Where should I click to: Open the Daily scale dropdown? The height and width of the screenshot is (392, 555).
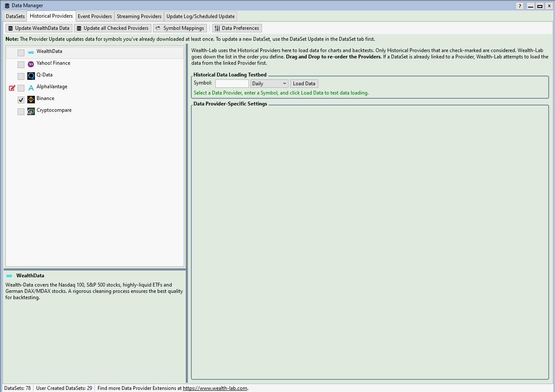[x=270, y=84]
